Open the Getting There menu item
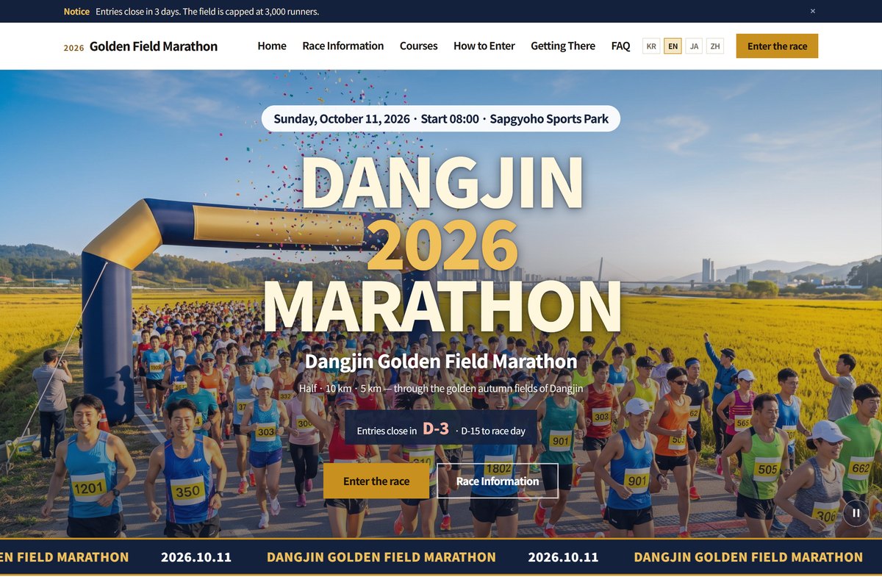 click(563, 46)
